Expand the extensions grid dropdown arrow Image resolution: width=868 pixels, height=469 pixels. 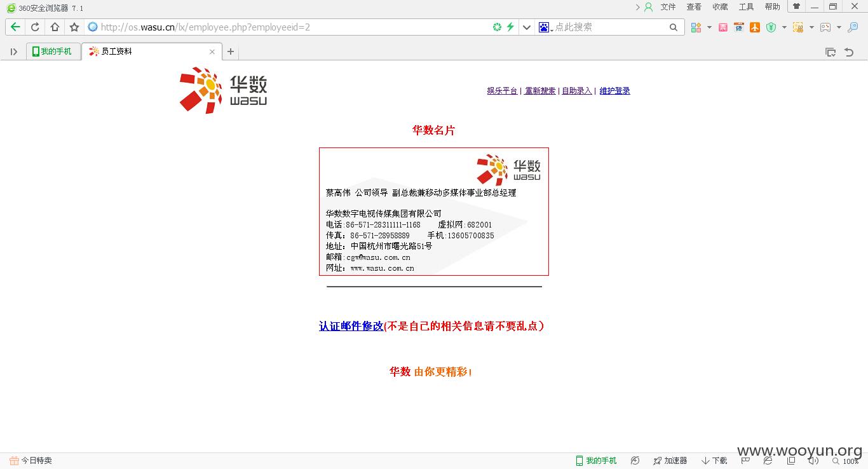click(x=709, y=27)
